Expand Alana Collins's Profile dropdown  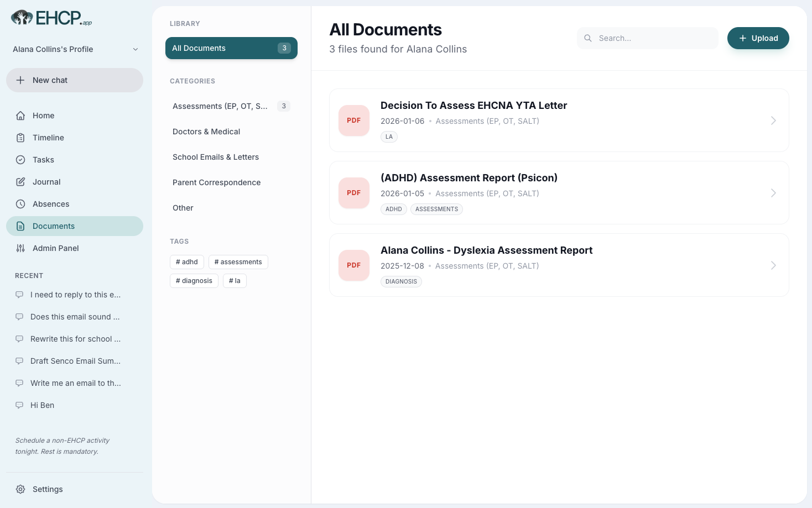[75, 49]
